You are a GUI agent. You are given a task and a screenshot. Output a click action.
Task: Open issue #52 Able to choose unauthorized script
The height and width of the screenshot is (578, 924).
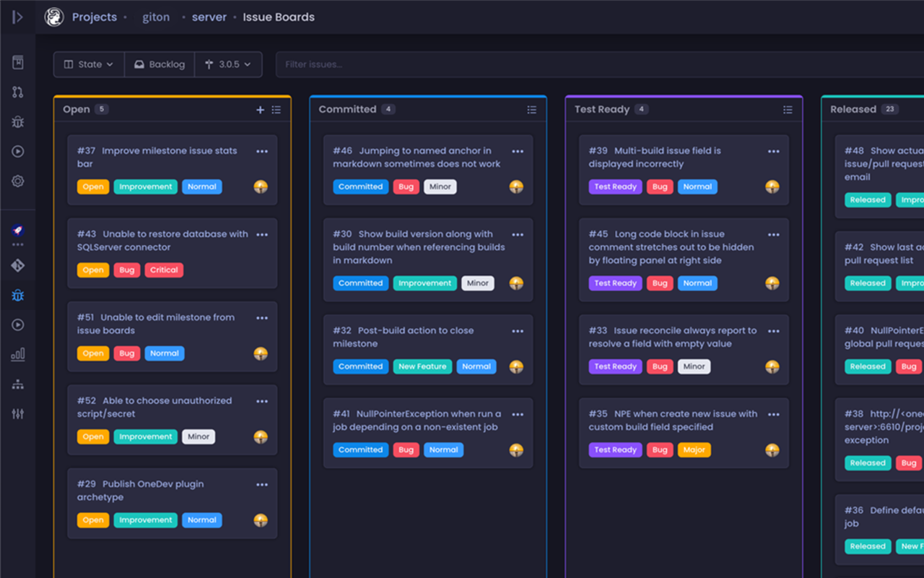tap(154, 407)
